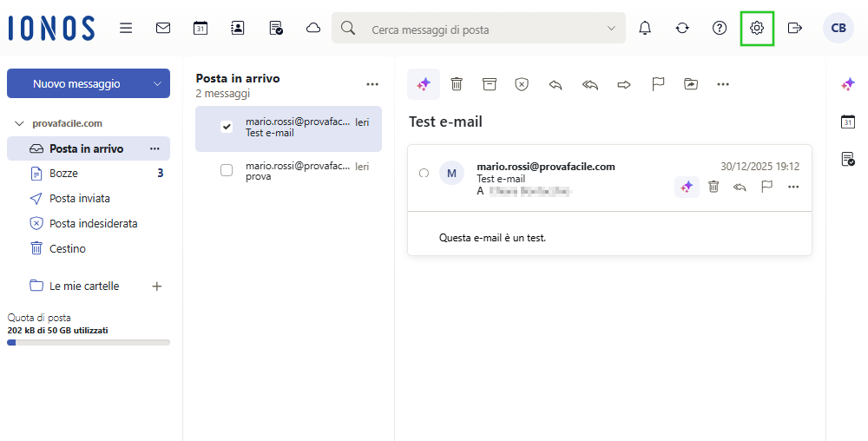Open the Bozze folder
The width and height of the screenshot is (868, 441).
tap(63, 174)
